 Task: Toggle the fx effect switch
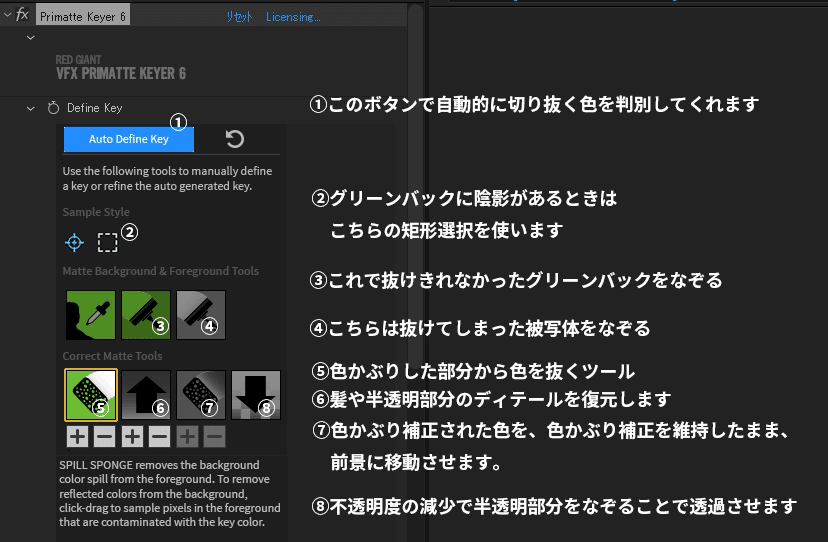(22, 15)
